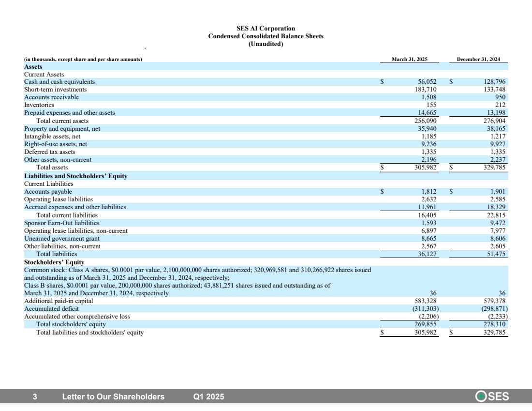The width and height of the screenshot is (532, 411).
Task: Click the 'Total current assets' label
Action: pos(62,121)
